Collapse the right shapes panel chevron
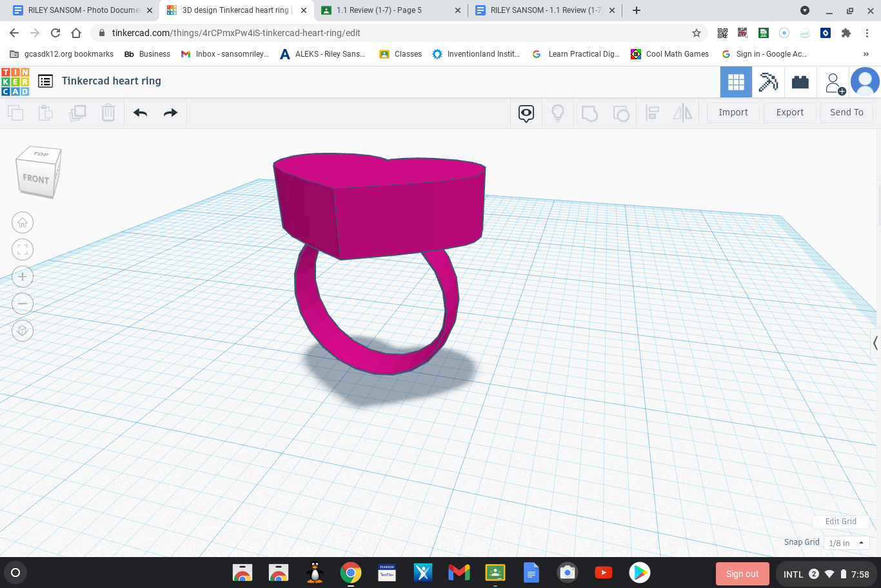The width and height of the screenshot is (881, 588). click(x=875, y=343)
